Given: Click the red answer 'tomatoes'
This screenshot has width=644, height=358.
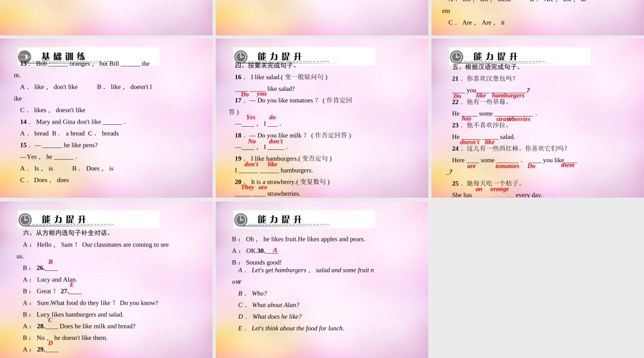Looking at the screenshot, I should pyautogui.click(x=507, y=166).
